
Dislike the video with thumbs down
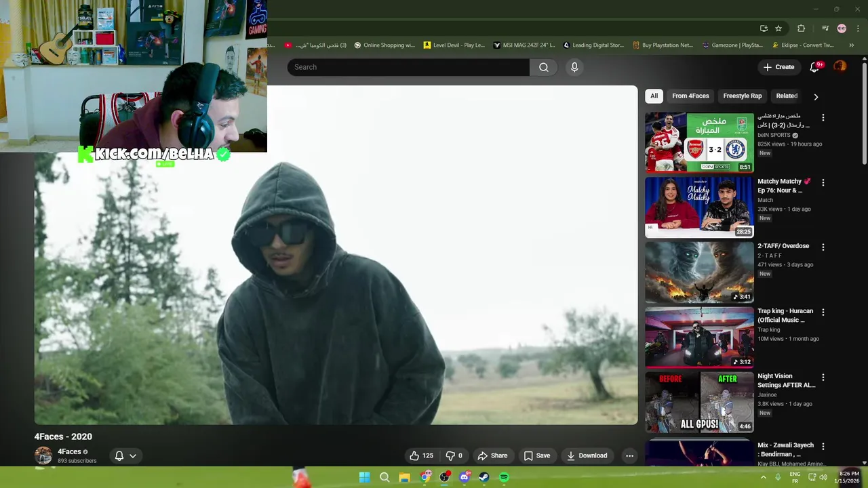(x=454, y=455)
